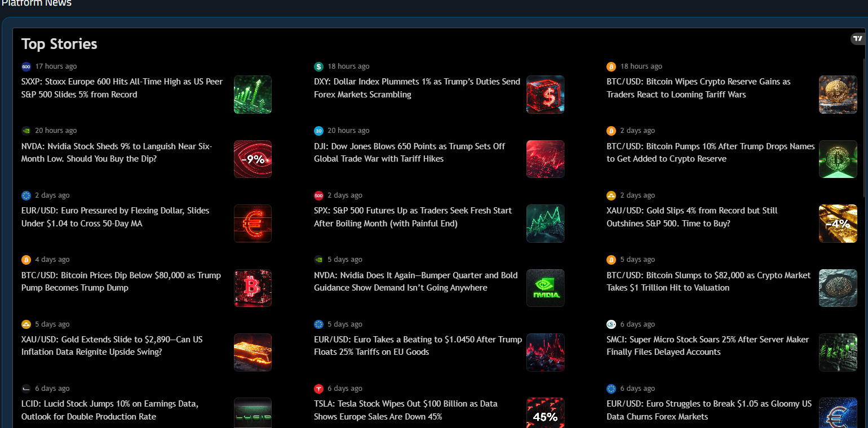
Task: Open red Euro symbol thumbnail
Action: point(253,224)
